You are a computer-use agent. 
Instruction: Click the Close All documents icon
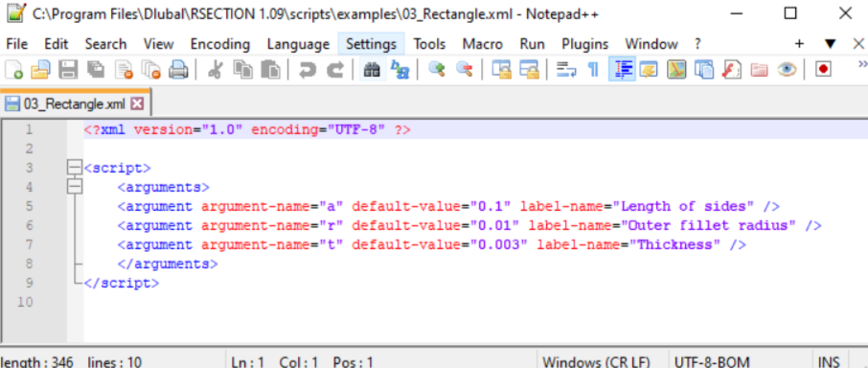[150, 70]
